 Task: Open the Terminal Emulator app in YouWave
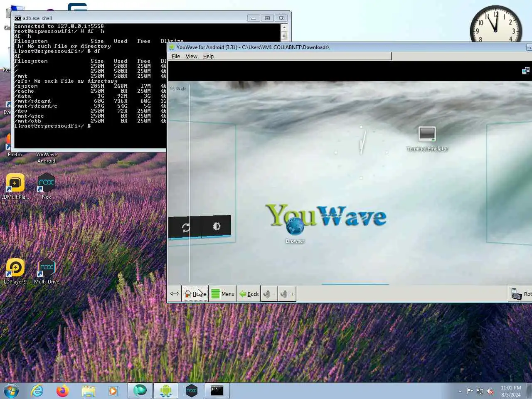(x=427, y=139)
